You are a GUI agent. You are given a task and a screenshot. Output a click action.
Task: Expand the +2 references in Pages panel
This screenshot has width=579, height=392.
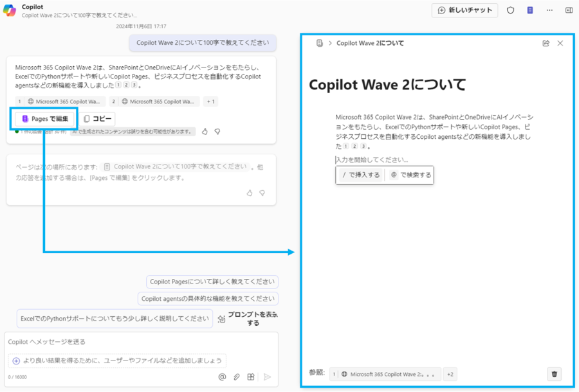click(x=450, y=374)
